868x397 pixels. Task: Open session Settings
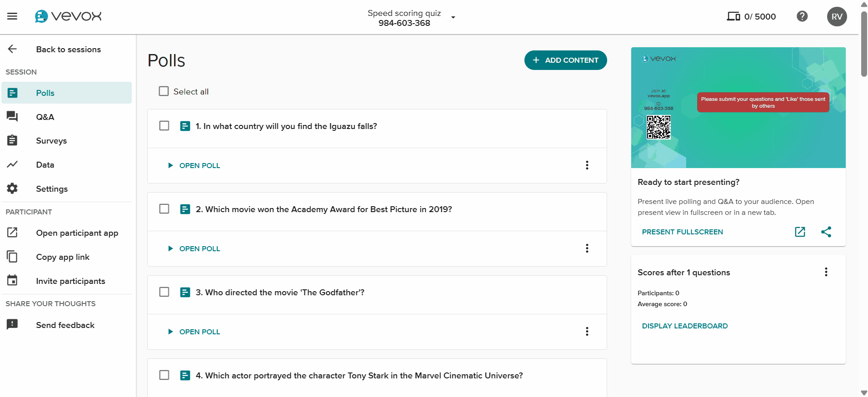pos(67,189)
